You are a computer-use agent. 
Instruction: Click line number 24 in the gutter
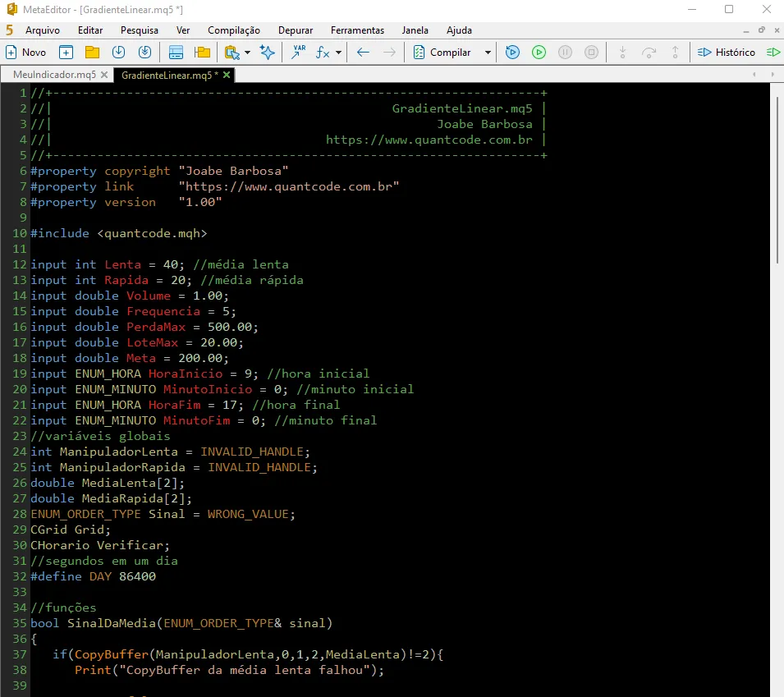click(20, 452)
